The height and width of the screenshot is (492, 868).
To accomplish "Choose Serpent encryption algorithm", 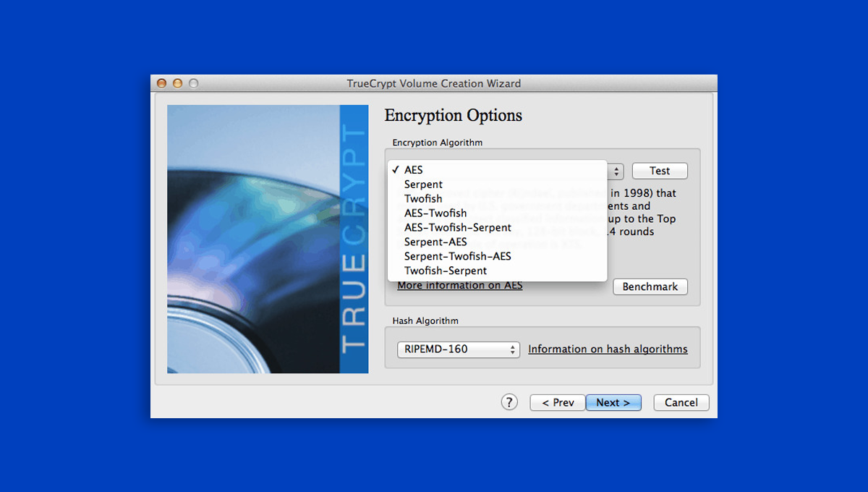I will (497, 184).
